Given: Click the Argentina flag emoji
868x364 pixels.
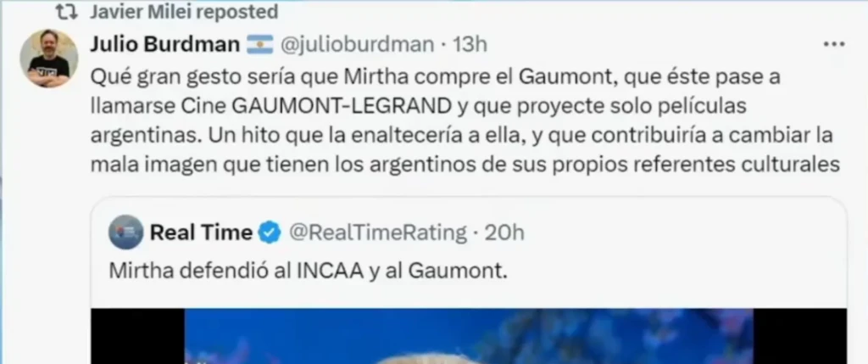Looking at the screenshot, I should point(259,45).
